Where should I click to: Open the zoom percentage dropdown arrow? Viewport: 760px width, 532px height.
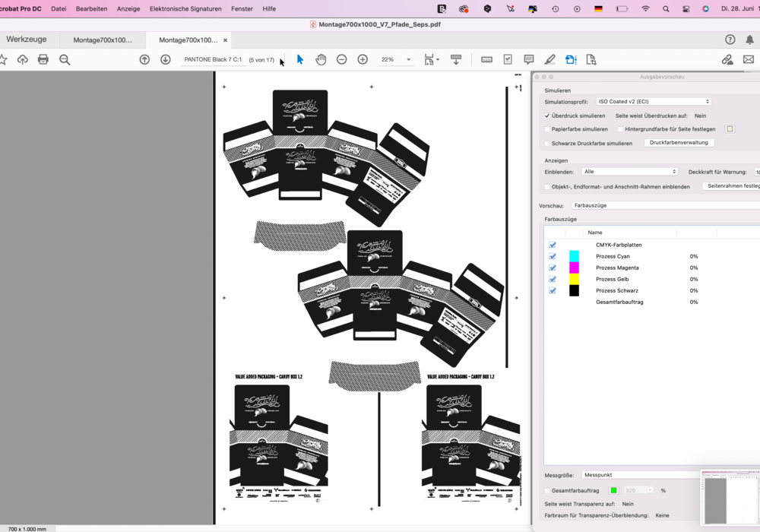click(x=409, y=59)
